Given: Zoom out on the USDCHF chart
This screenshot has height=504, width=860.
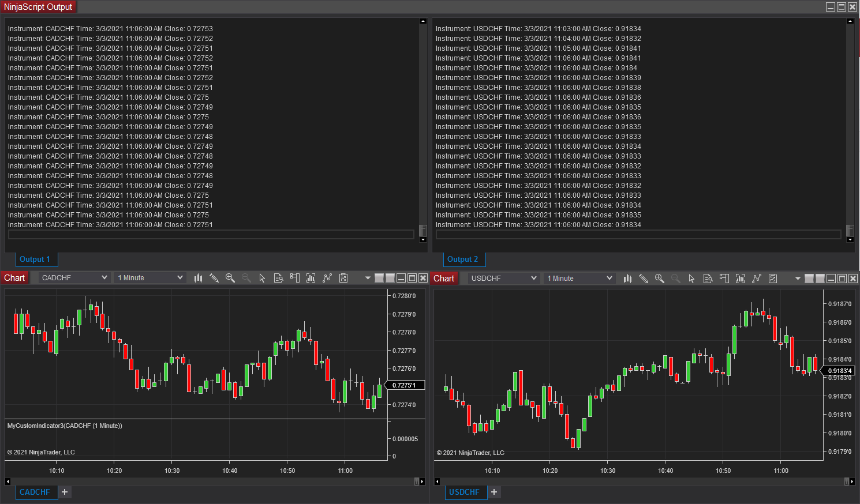Looking at the screenshot, I should pyautogui.click(x=676, y=279).
